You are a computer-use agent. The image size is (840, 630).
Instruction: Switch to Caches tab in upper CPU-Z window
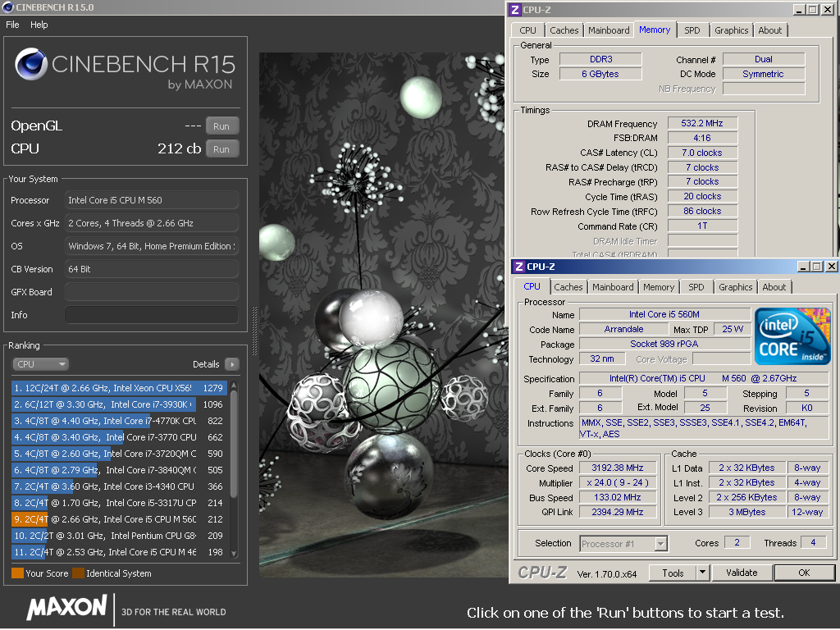(564, 30)
